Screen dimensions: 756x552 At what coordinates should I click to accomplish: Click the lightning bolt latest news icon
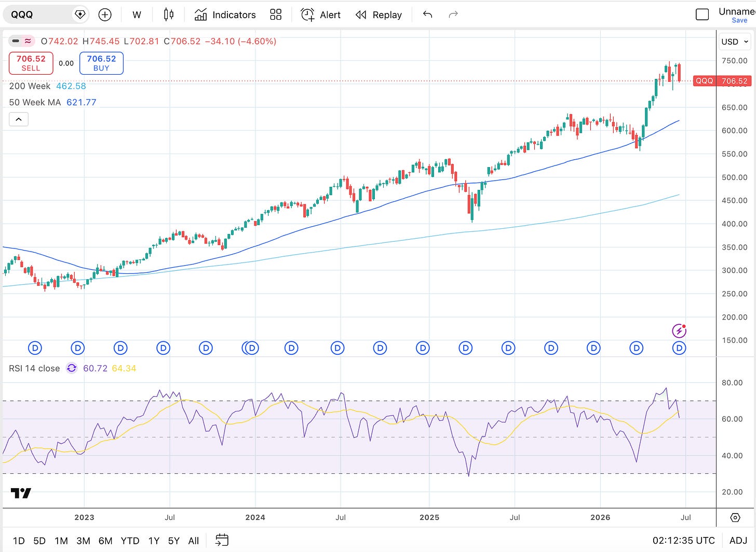[679, 330]
